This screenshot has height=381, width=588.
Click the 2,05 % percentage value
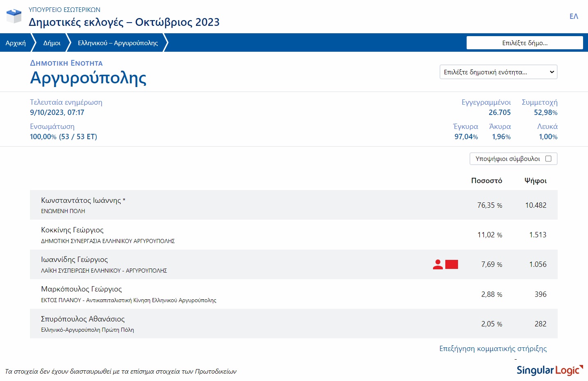492,324
